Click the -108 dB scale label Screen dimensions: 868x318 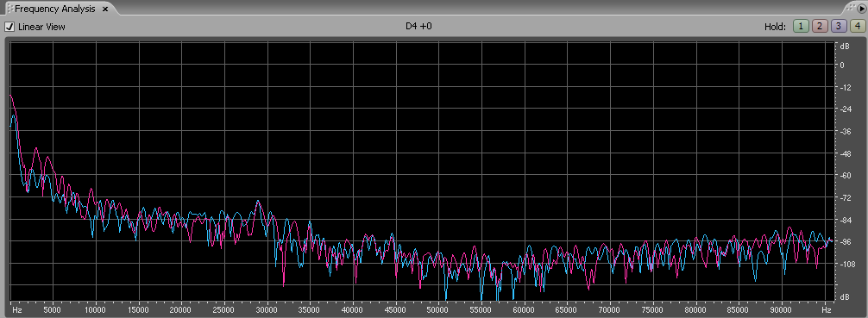(x=846, y=264)
